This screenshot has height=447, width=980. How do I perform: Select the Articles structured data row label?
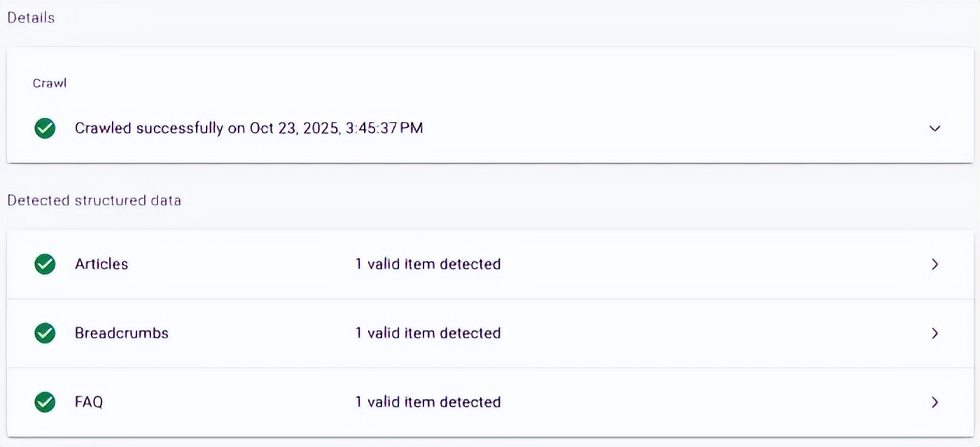[x=101, y=264]
